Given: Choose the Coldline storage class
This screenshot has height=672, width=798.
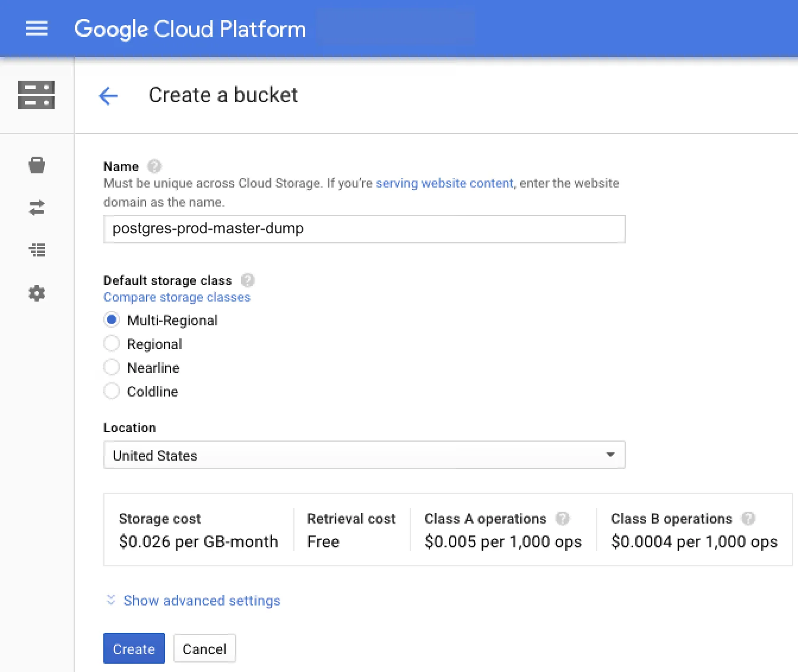Looking at the screenshot, I should pos(112,391).
